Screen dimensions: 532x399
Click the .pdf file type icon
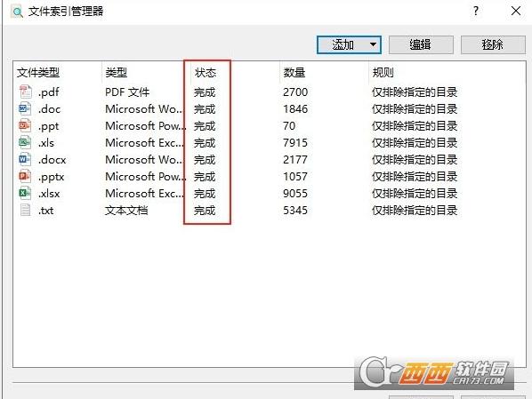click(x=25, y=92)
